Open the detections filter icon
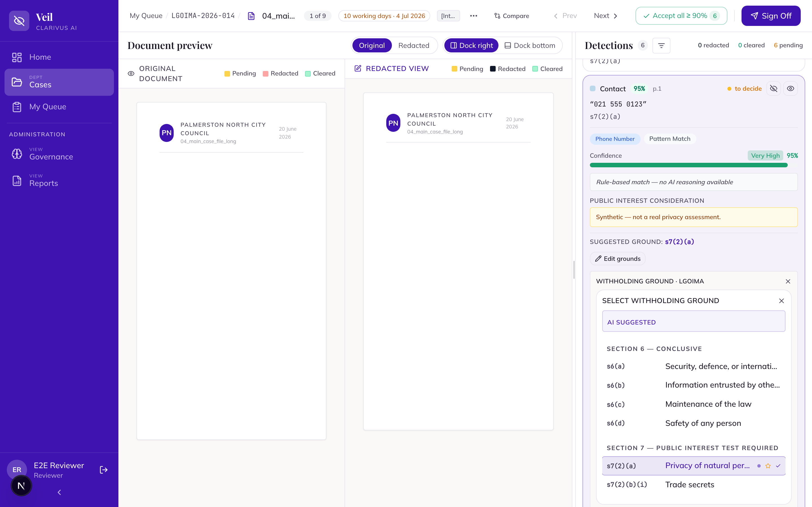 (x=661, y=45)
